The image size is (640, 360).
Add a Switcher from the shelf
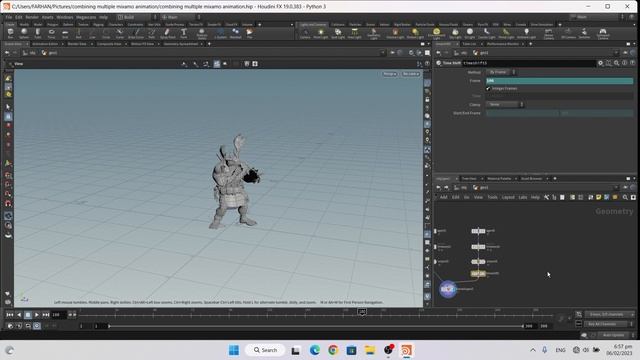pyautogui.click(x=584, y=33)
